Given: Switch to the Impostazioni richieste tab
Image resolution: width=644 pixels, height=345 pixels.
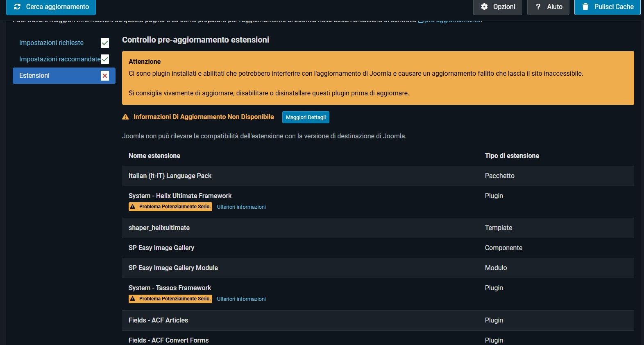Looking at the screenshot, I should click(51, 43).
